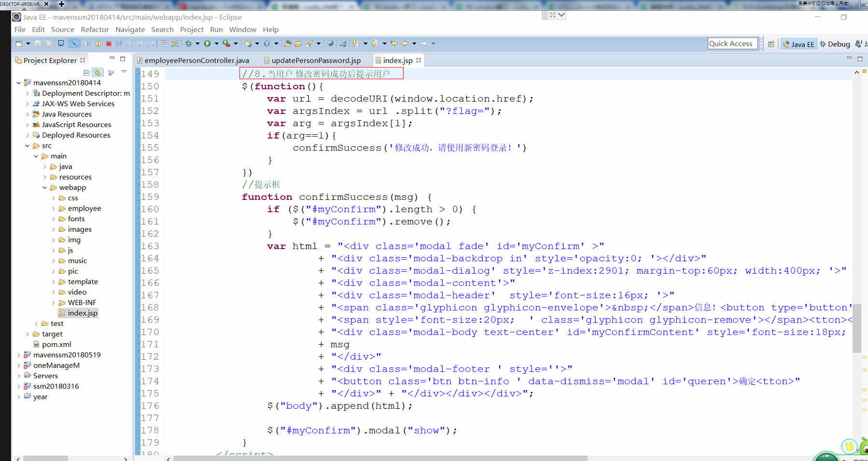Close the index.jsp editor tab
The width and height of the screenshot is (868, 461).
[419, 60]
